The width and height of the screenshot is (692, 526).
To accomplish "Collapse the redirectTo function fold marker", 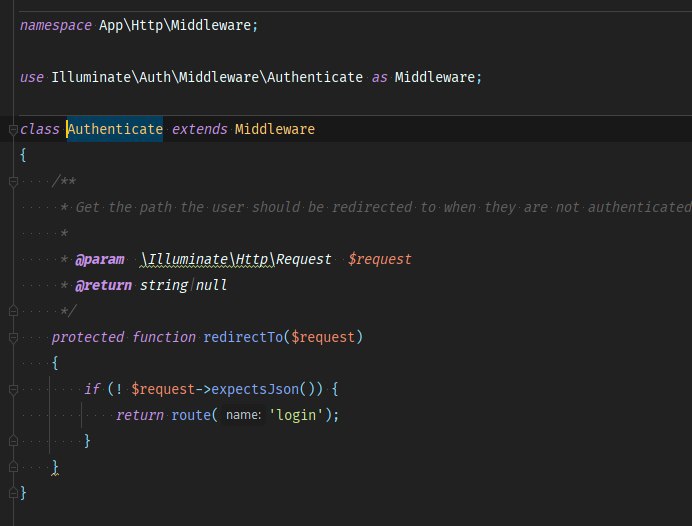I will [x=13, y=338].
